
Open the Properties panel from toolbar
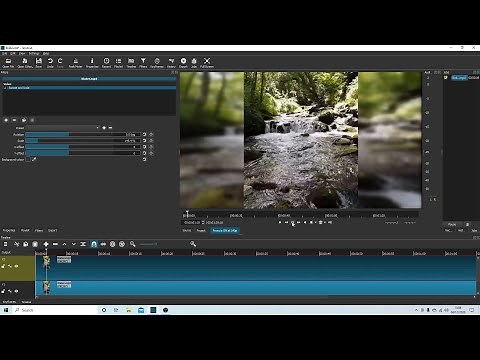[92, 62]
